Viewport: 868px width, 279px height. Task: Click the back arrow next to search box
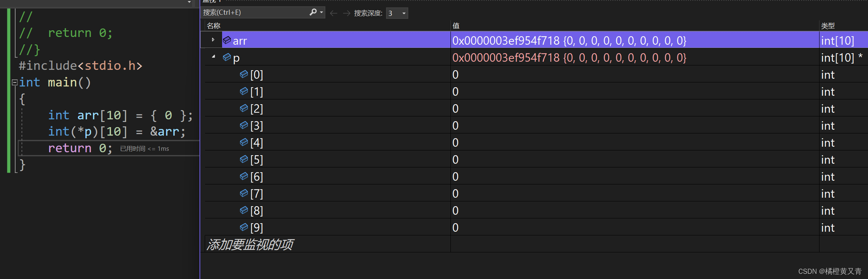(334, 13)
